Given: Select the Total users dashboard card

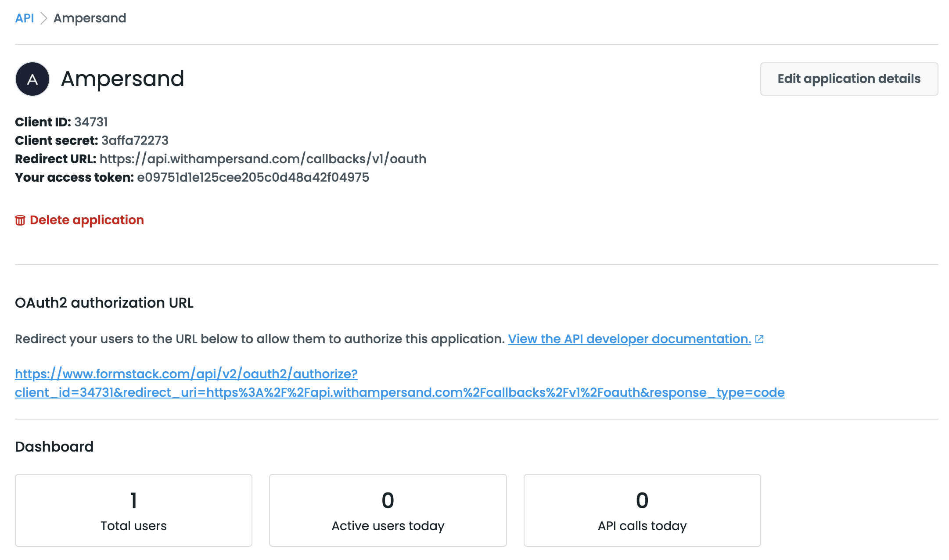Looking at the screenshot, I should click(x=134, y=510).
